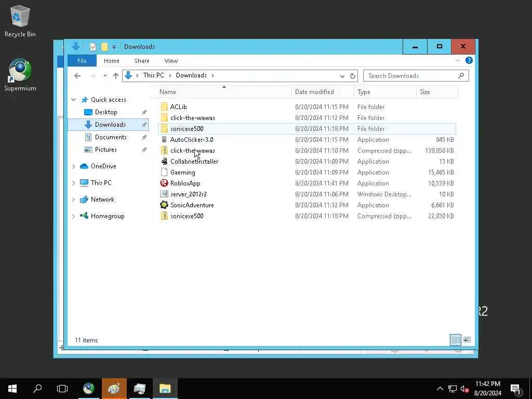Click the muted volume tray icon
This screenshot has height=399, width=532.
464,389
